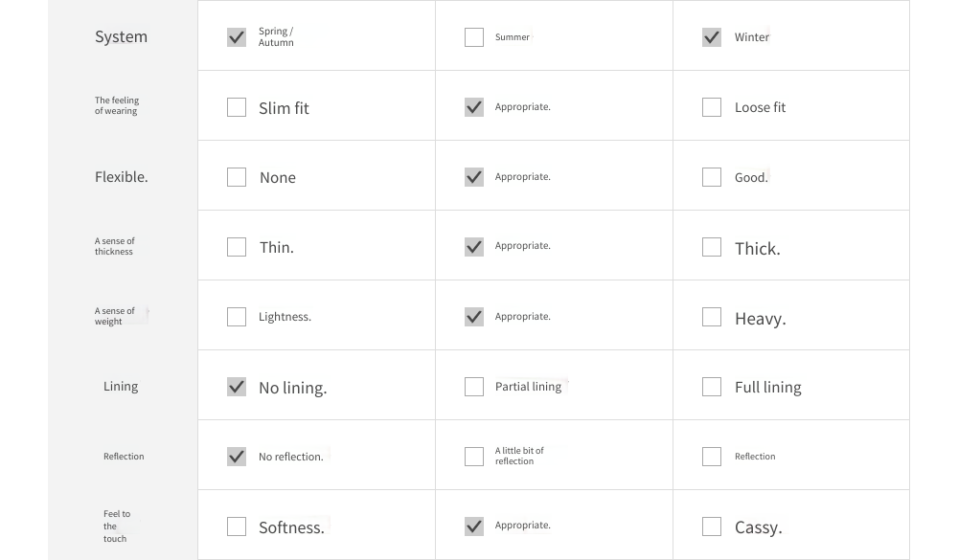The image size is (958, 560).
Task: Uncheck the No reflection checkbox
Action: pyautogui.click(x=237, y=457)
